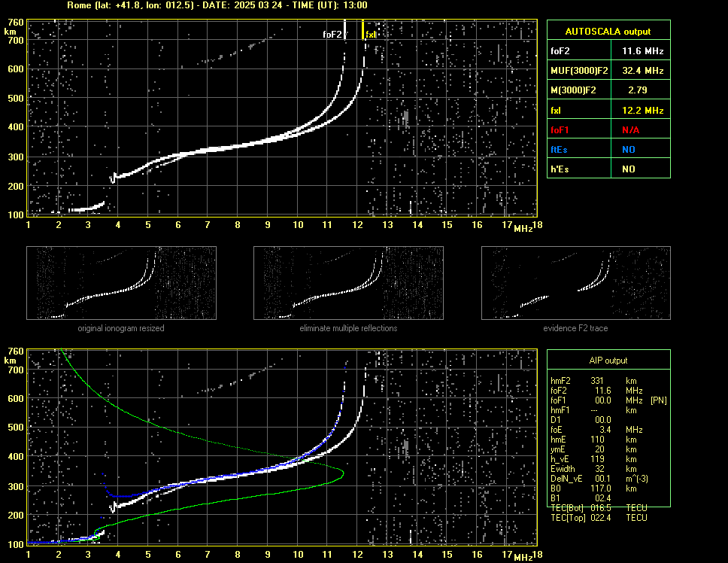Image resolution: width=728 pixels, height=563 pixels.
Task: Open the original ionogram resized thumbnail
Action: (121, 283)
